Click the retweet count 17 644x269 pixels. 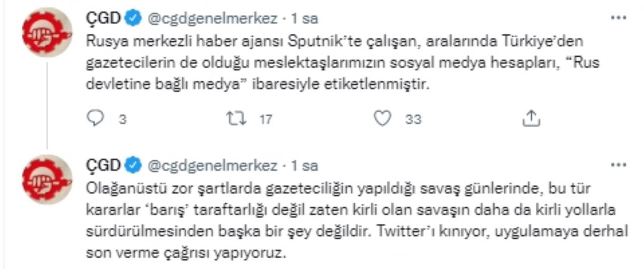[266, 119]
